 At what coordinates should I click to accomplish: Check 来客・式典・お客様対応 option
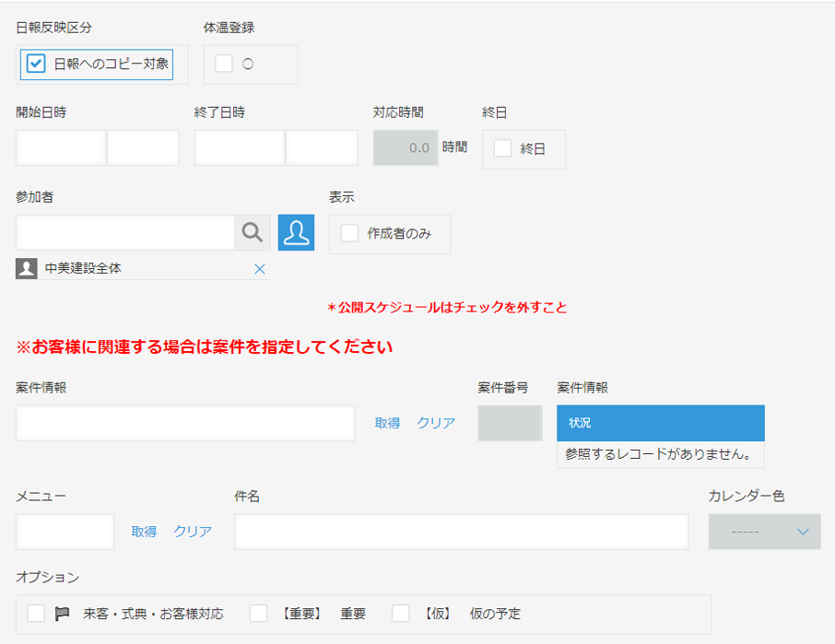(36, 613)
